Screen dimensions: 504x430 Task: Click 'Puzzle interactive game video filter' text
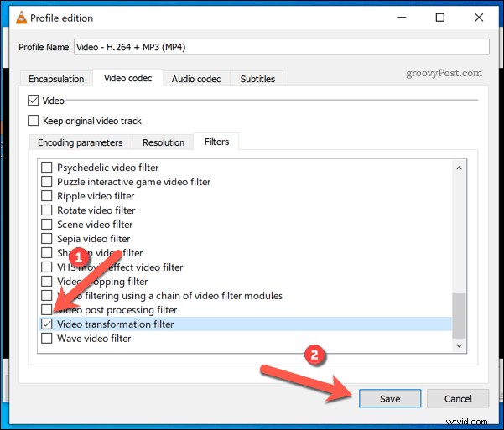133,182
